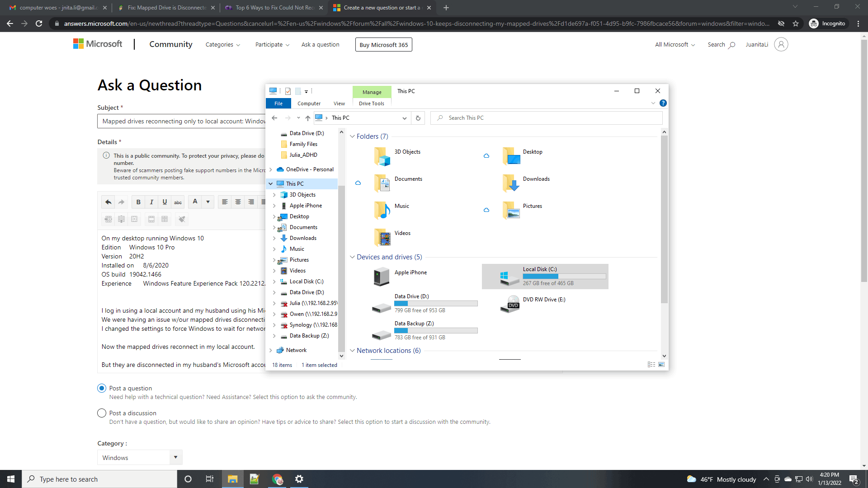Screen dimensions: 868x488
Task: Expand OneDrive - Personal tree node
Action: tap(271, 169)
